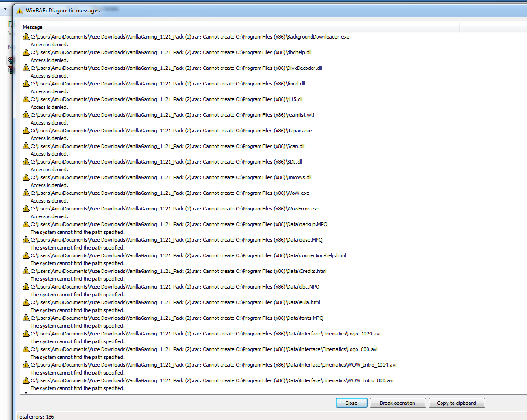
Task: Click the 'Total errors: 186' status text
Action: click(x=35, y=417)
